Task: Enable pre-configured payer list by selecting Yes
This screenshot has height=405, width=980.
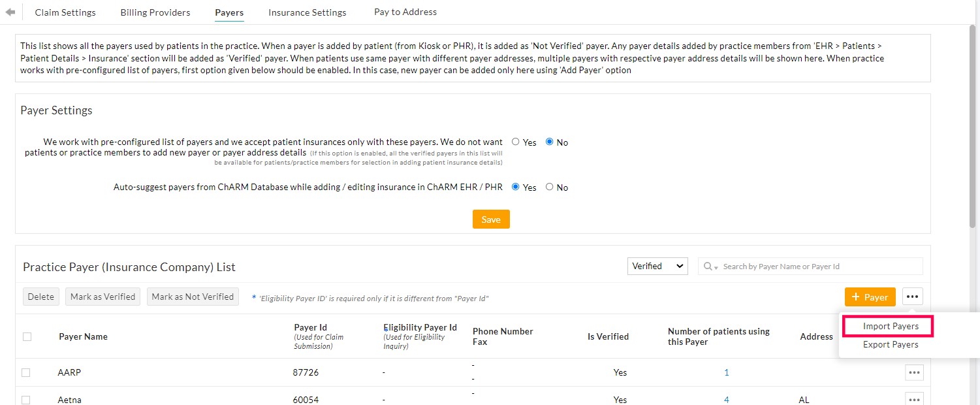Action: (x=516, y=142)
